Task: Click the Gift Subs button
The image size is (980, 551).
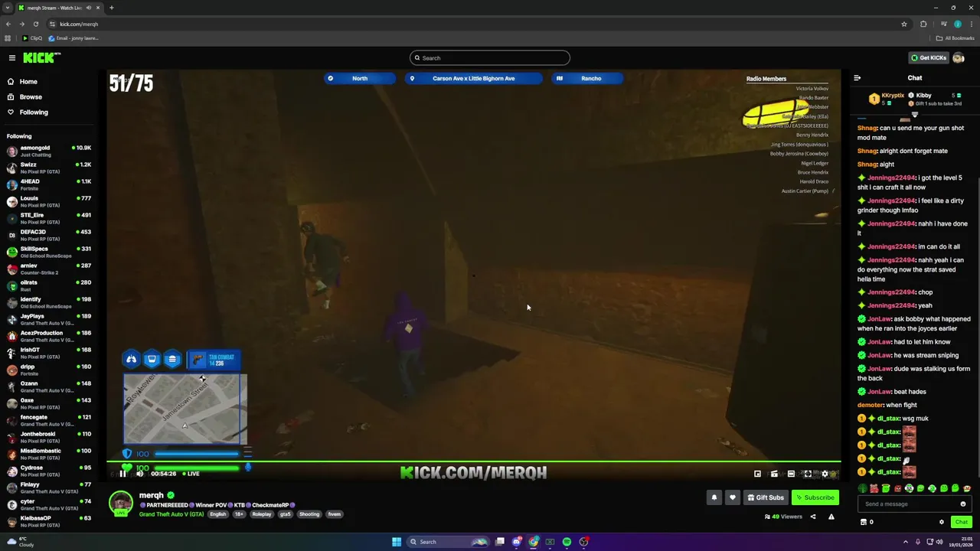Action: (x=766, y=497)
